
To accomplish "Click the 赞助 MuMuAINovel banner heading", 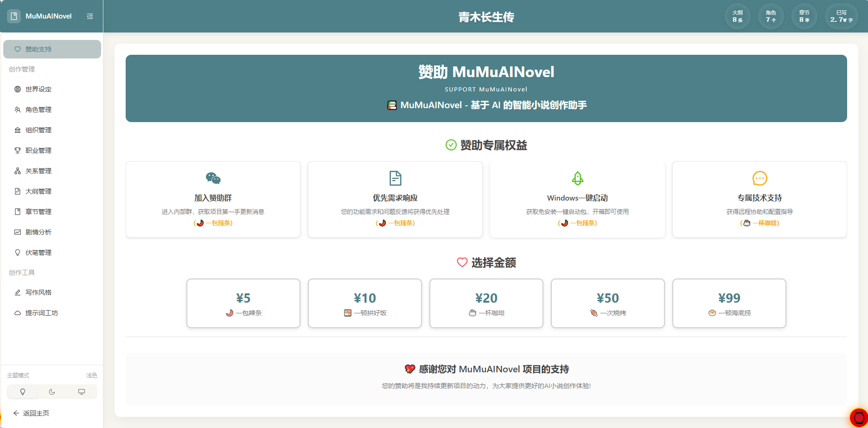I will 486,72.
